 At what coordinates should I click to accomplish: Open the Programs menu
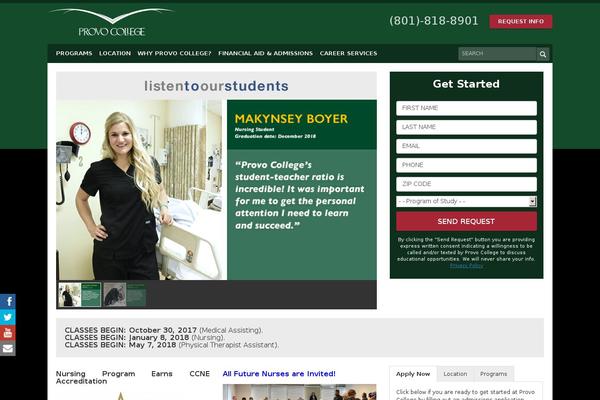tap(74, 53)
